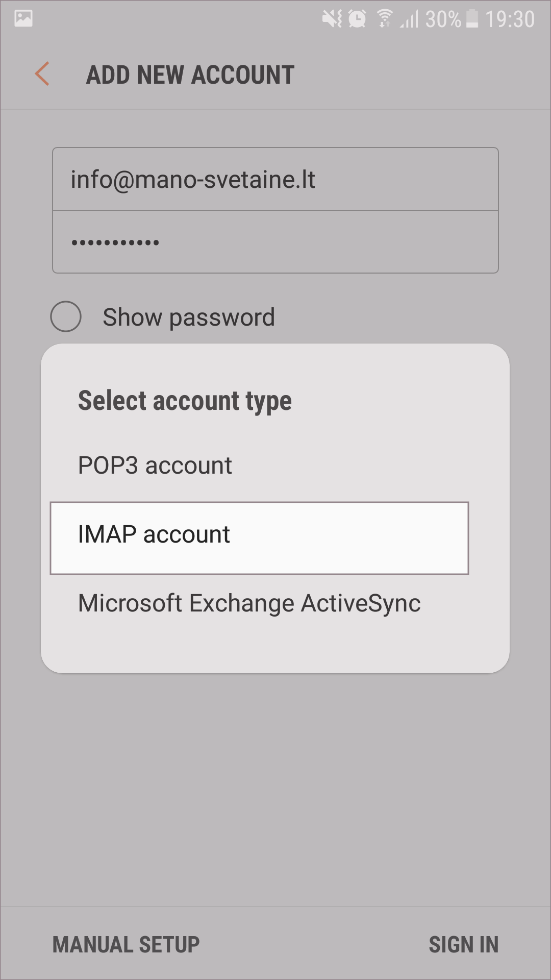
Task: Tap the Select account type heading
Action: tap(185, 401)
